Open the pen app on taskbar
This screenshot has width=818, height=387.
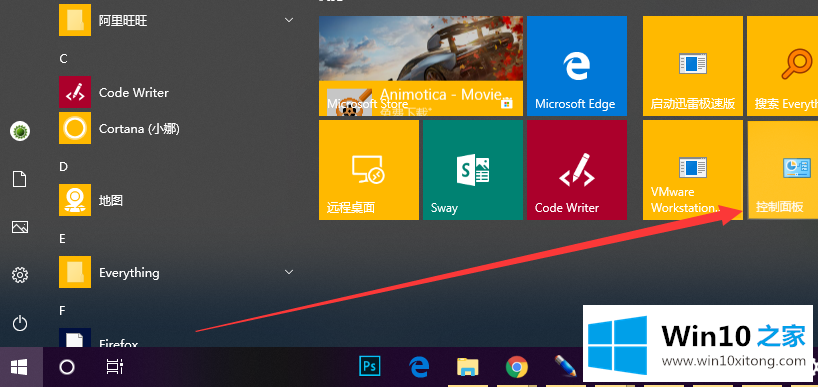click(x=565, y=367)
